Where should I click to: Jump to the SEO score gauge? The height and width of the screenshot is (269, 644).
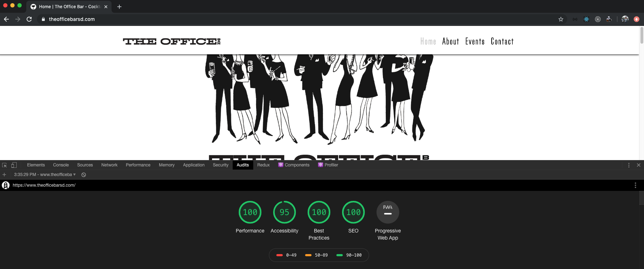(353, 212)
